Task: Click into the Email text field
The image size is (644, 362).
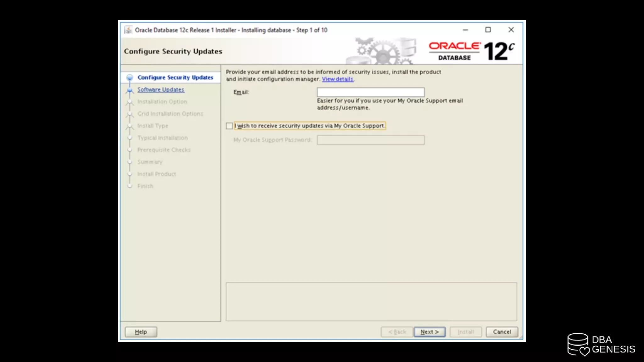Action: (370, 92)
